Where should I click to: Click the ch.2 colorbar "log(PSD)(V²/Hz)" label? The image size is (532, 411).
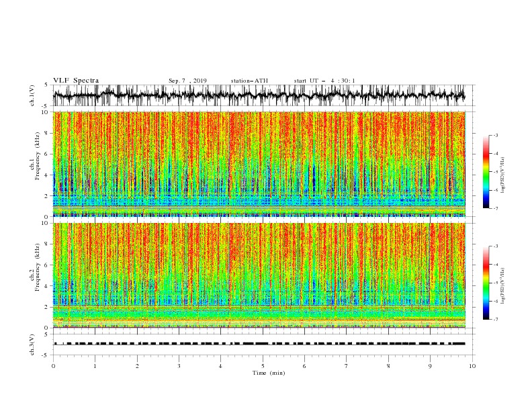pos(503,286)
